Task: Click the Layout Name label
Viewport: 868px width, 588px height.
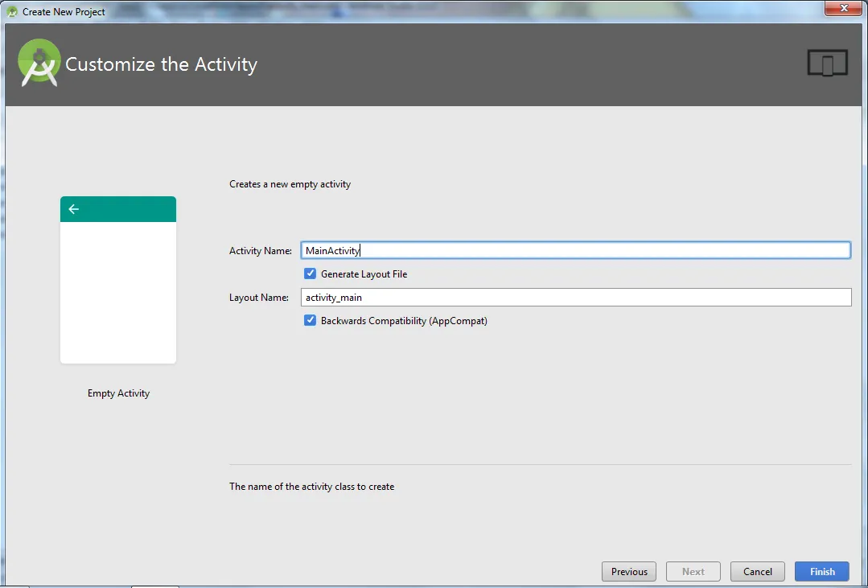Action: [258, 298]
